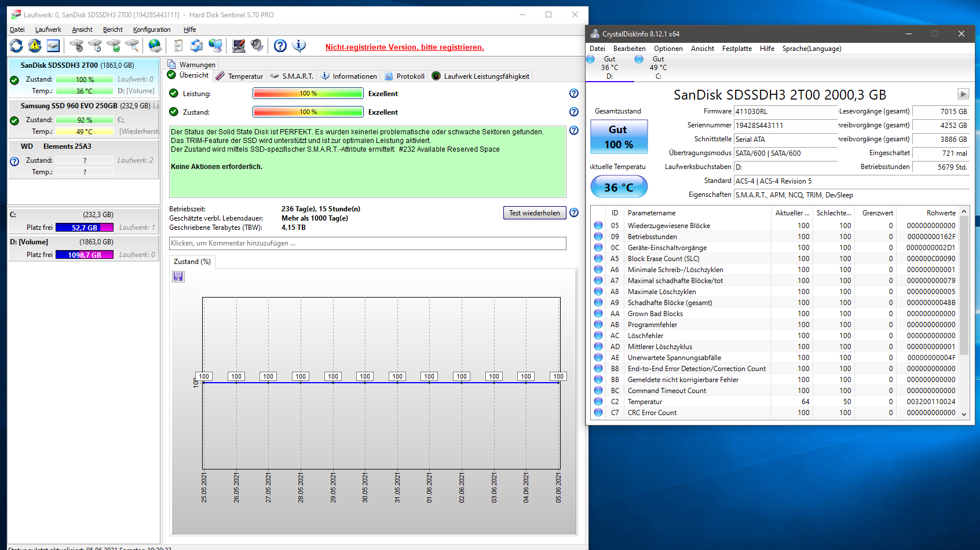
Task: Select the WD Elements 25A3 drive
Action: pyautogui.click(x=84, y=159)
